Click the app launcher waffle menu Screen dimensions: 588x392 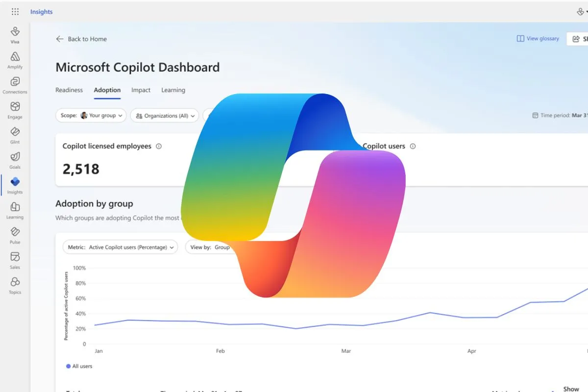click(x=15, y=11)
